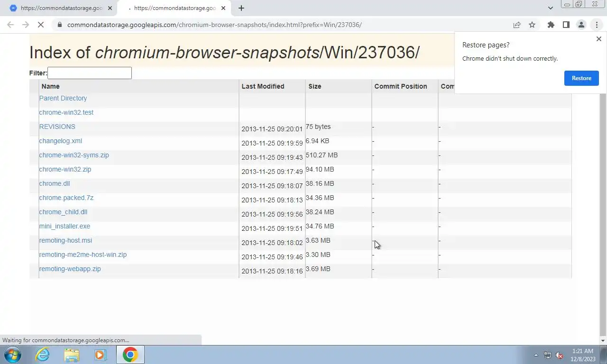Download chrome-win32.zip
Screen dimensions: 607x364
click(65, 169)
